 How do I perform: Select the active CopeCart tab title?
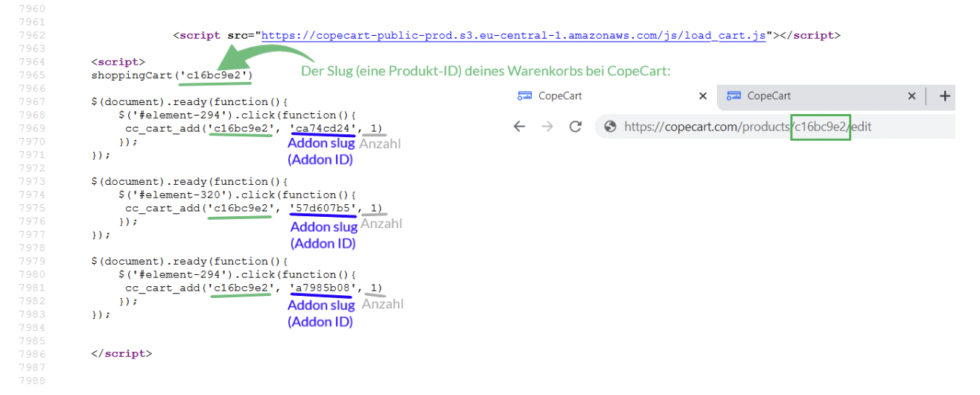560,96
